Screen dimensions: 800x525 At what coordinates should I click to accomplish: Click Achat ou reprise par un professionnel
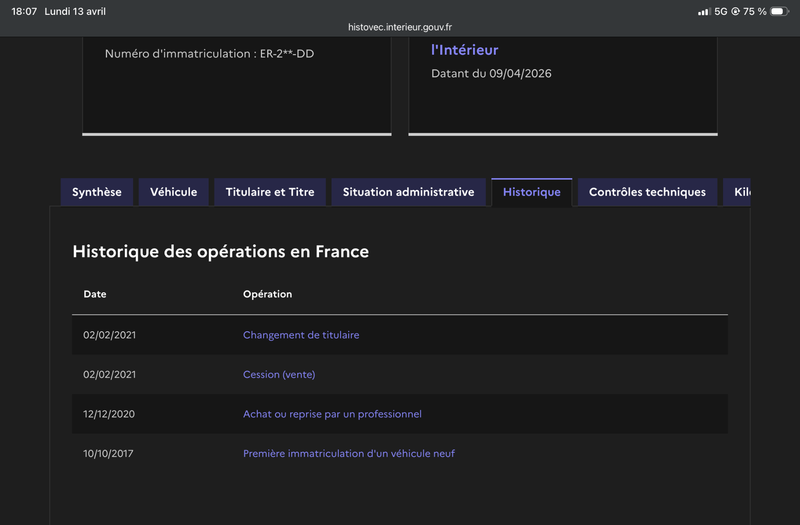(332, 414)
